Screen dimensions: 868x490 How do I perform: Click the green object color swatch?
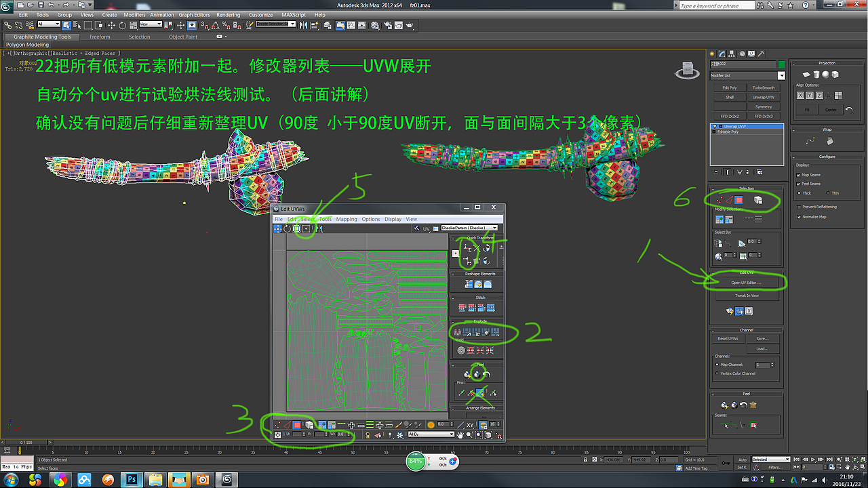pyautogui.click(x=782, y=64)
